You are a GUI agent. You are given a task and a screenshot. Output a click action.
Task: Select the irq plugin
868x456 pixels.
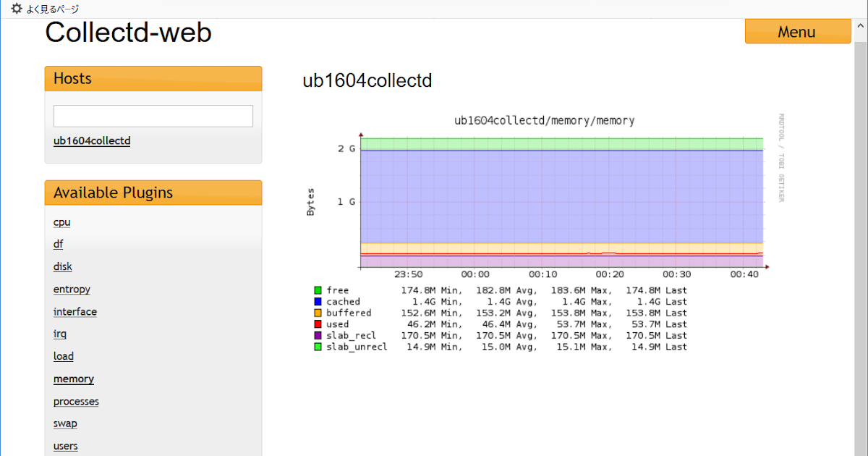59,334
